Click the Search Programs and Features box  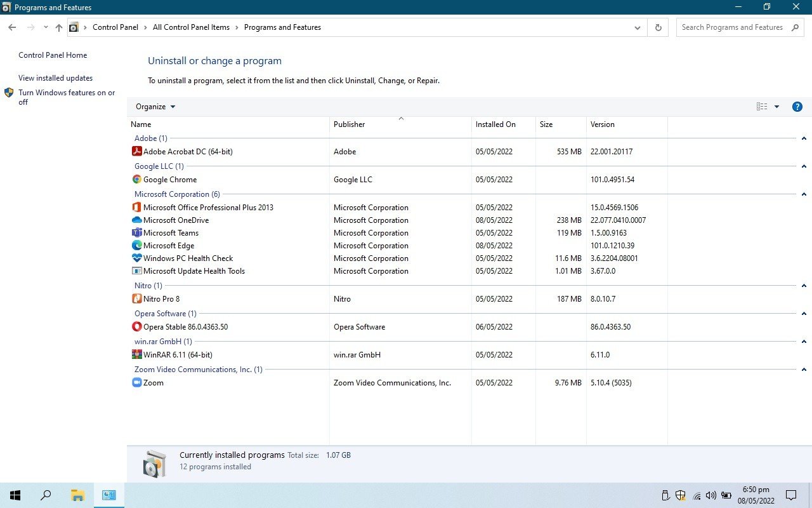pos(732,27)
